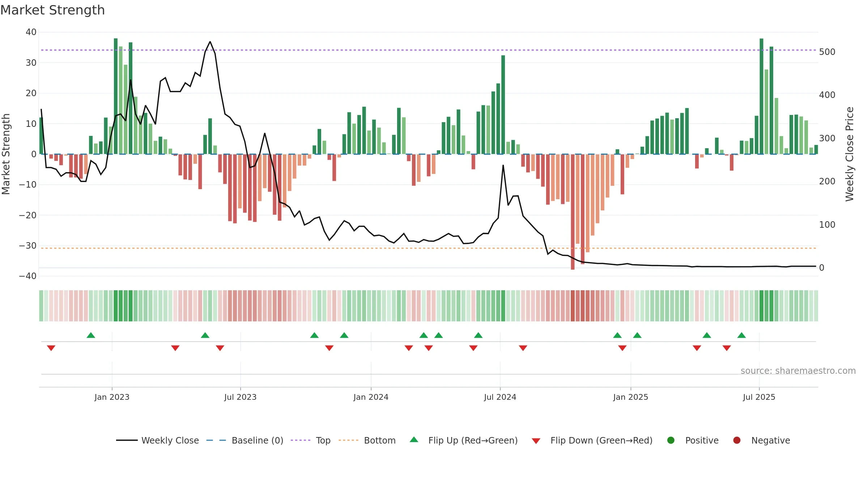Toggle the Top legend entry
Screen dimensions: 868x488
[x=311, y=440]
